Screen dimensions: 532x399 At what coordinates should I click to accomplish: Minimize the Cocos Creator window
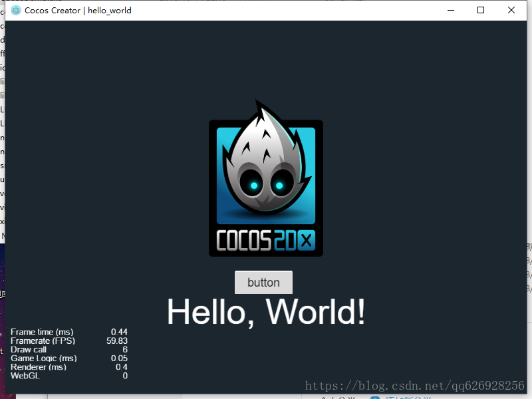[x=451, y=10]
